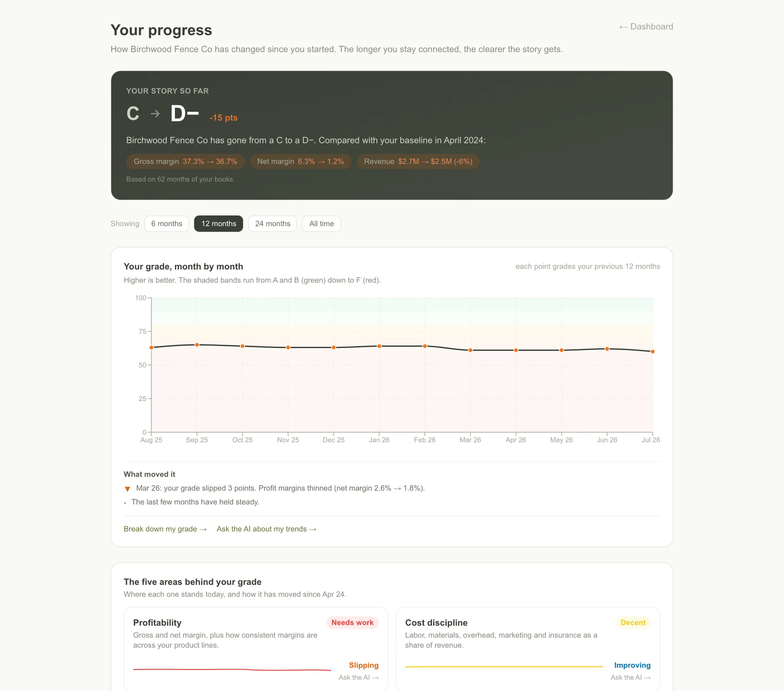Click the baseline C grade
This screenshot has width=784, height=691.
133,114
